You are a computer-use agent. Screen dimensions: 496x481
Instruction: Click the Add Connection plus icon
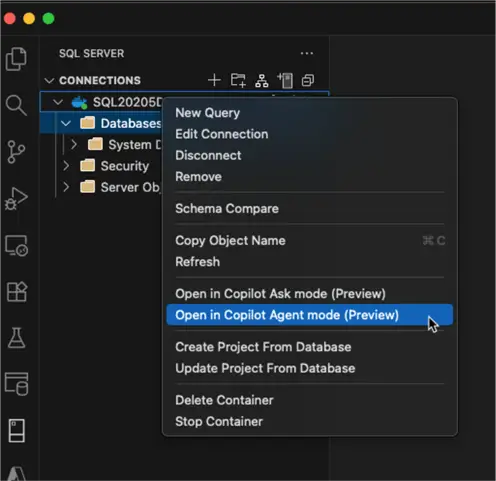pyautogui.click(x=214, y=80)
